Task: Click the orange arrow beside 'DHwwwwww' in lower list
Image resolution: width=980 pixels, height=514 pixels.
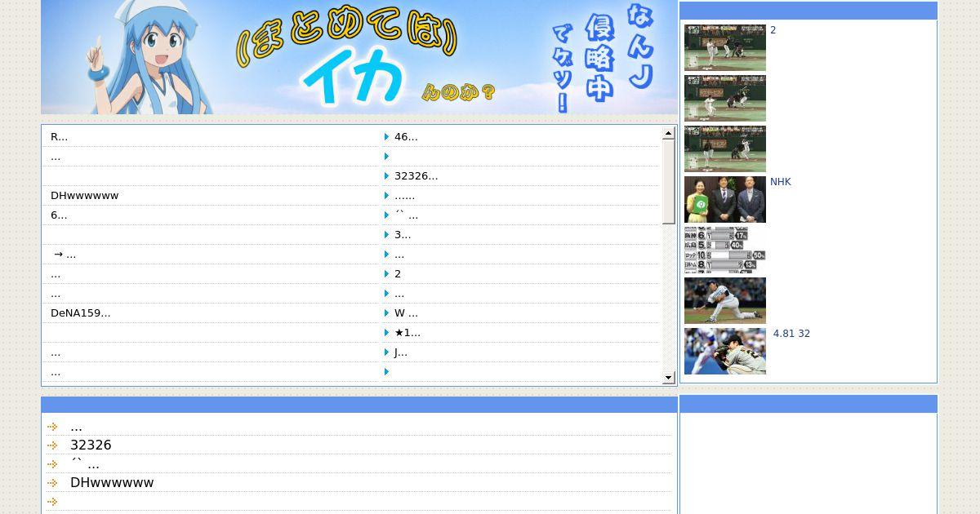Action: [x=52, y=483]
